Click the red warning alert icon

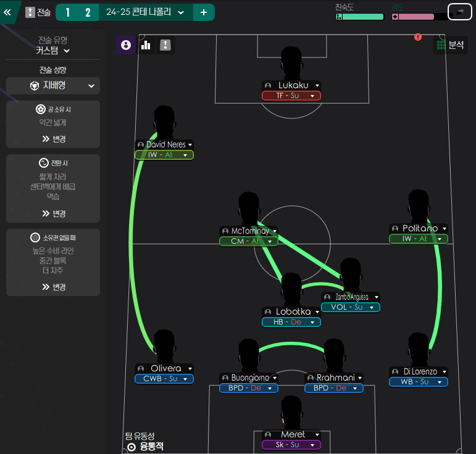(x=418, y=37)
